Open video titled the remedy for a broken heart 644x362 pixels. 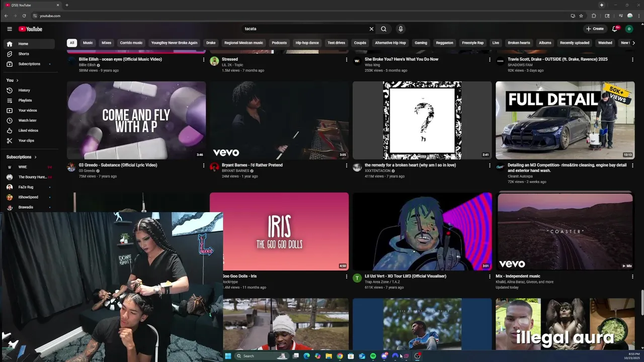tap(410, 165)
